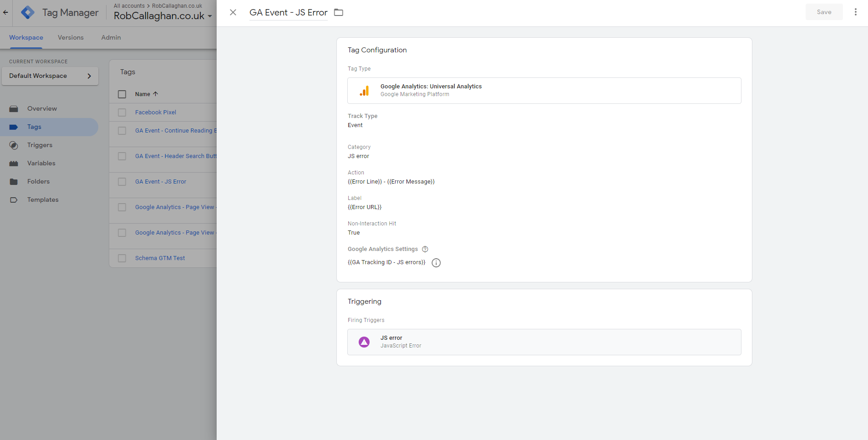Expand the Default Workspace chevron
Screen dimensions: 868x440
point(89,76)
